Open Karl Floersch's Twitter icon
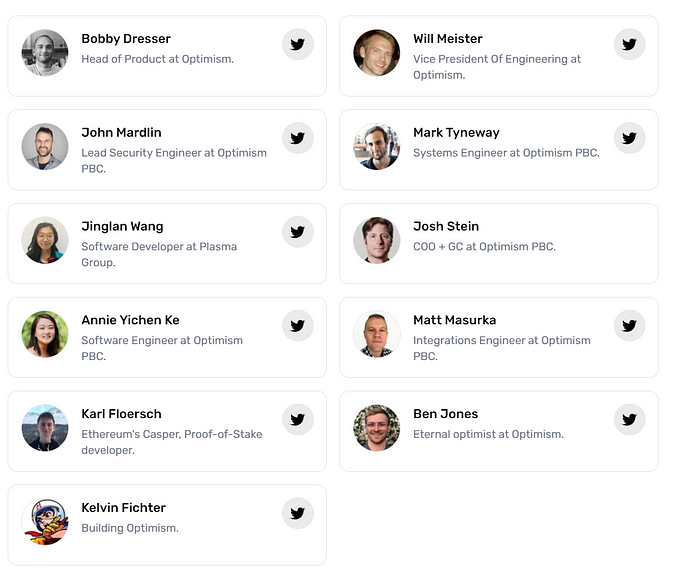 297,420
